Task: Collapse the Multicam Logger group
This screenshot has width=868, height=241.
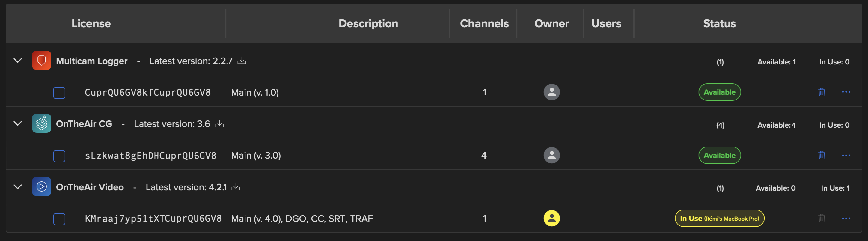Action: coord(17,60)
